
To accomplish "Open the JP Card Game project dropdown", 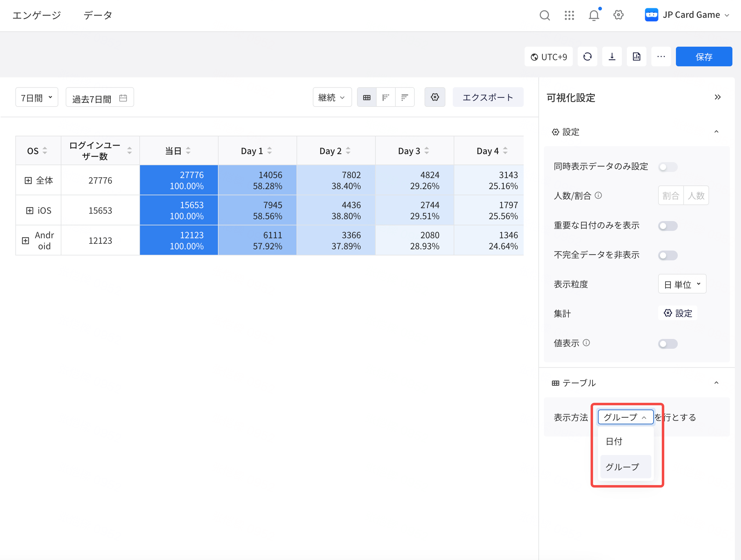I will [687, 15].
